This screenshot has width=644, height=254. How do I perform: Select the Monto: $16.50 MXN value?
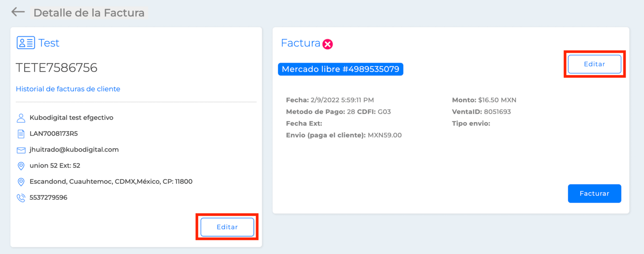(484, 100)
